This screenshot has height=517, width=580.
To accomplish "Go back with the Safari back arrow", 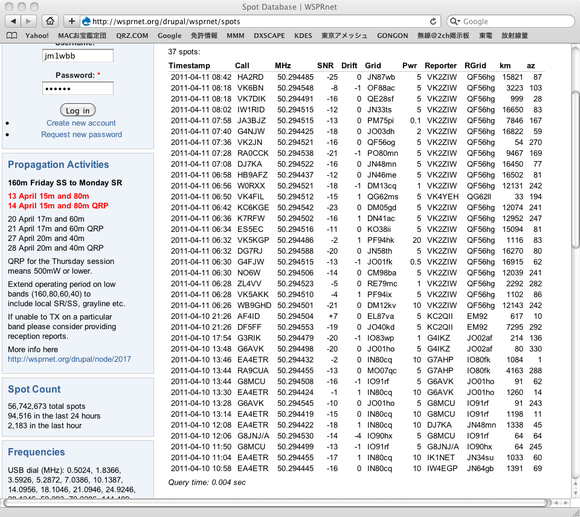I will coord(13,21).
